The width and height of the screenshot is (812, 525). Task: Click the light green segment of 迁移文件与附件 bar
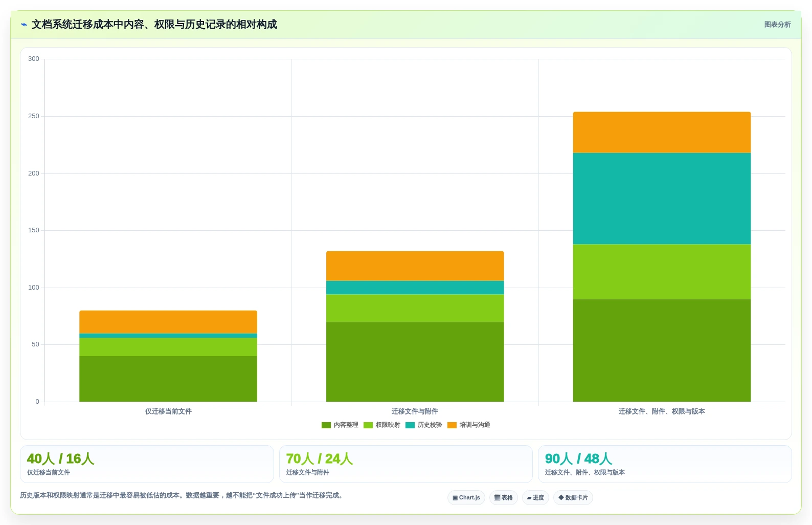click(x=415, y=308)
